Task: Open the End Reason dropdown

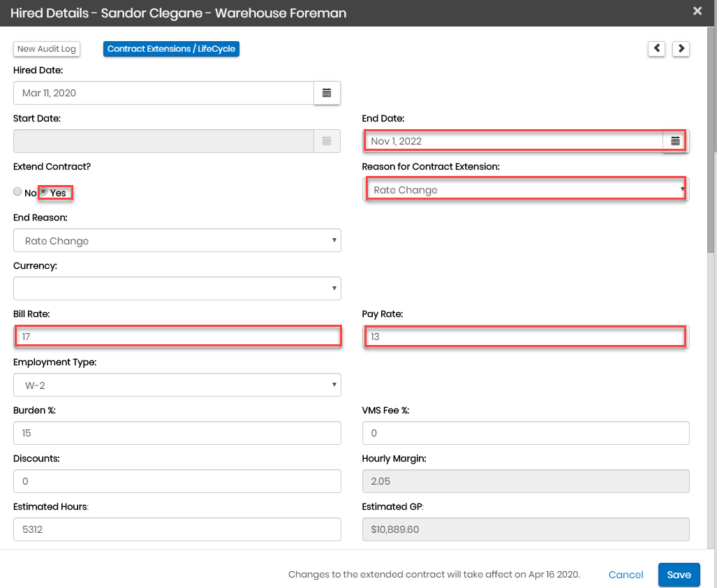Action: (177, 241)
